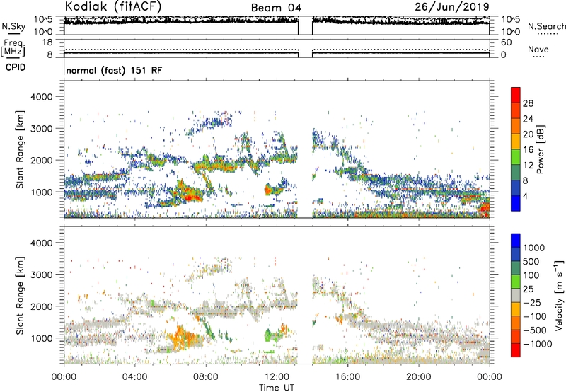Screen dimensions: 566x392
Task: Click the 'Beam 04' label
Action: pyautogui.click(x=276, y=8)
